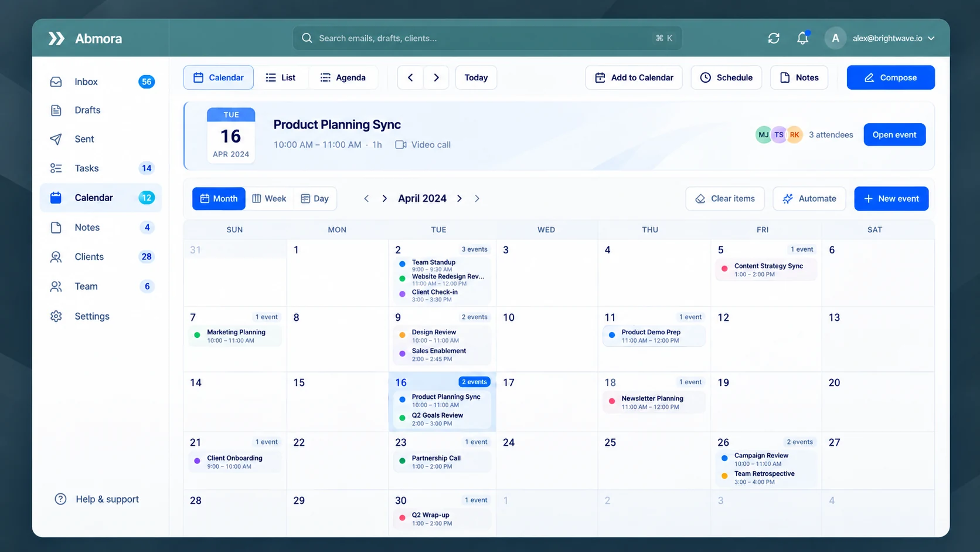Open the Q2 Wrap-up event
980x552 pixels.
click(x=442, y=519)
